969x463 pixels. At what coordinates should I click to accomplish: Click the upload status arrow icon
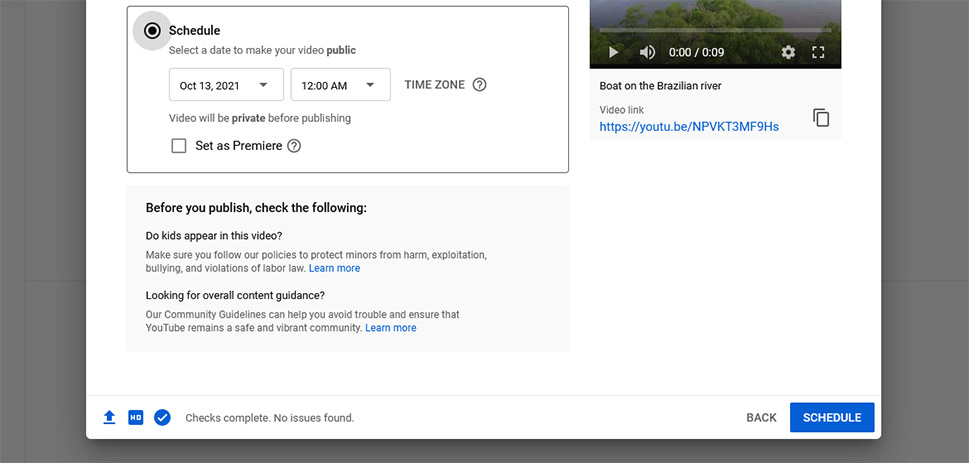[x=109, y=418]
